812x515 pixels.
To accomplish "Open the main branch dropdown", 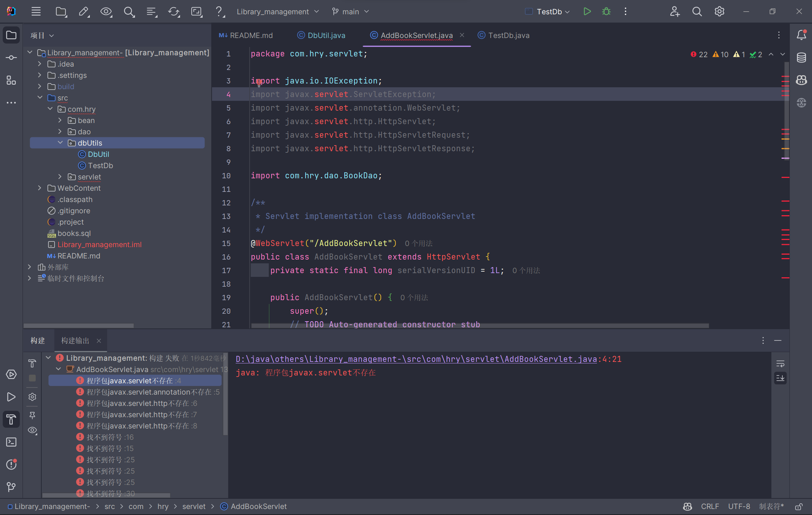I will [350, 12].
